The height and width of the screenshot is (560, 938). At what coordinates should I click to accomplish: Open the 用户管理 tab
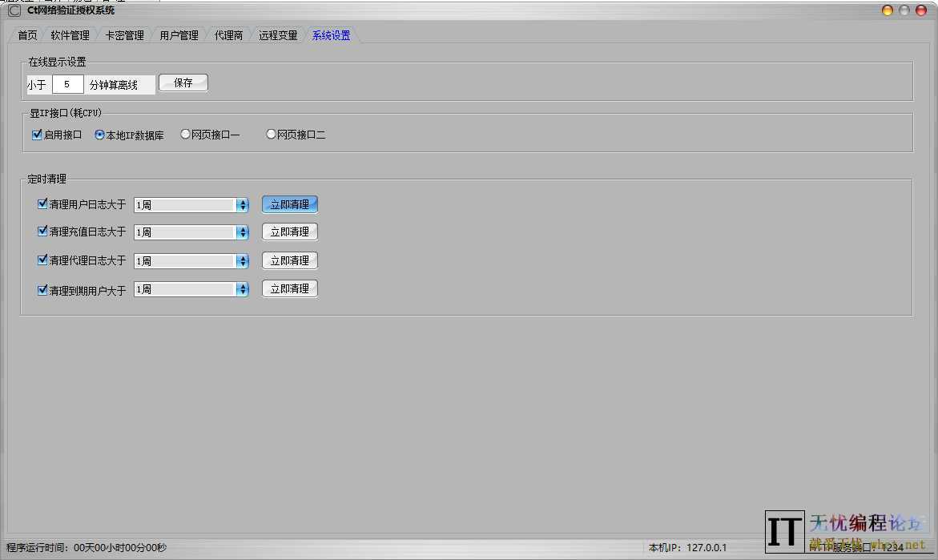(178, 35)
